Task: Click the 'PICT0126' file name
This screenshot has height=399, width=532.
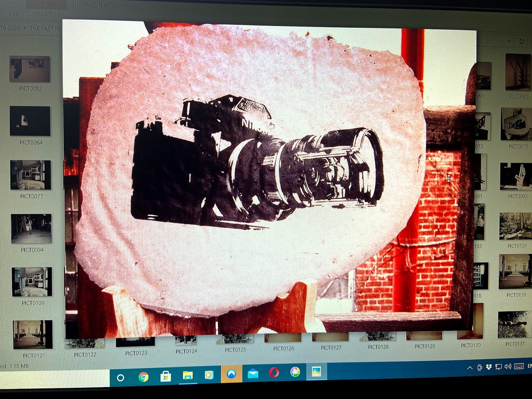Action: (x=284, y=348)
